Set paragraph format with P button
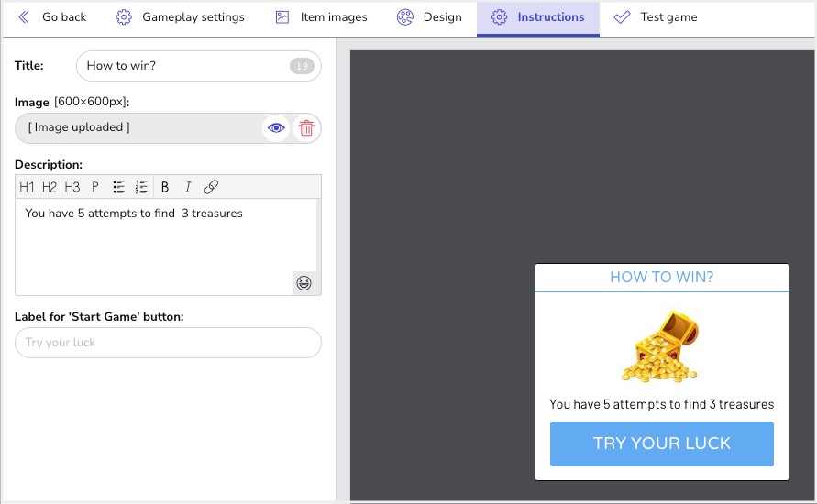Screen dimensions: 817x504 point(94,187)
